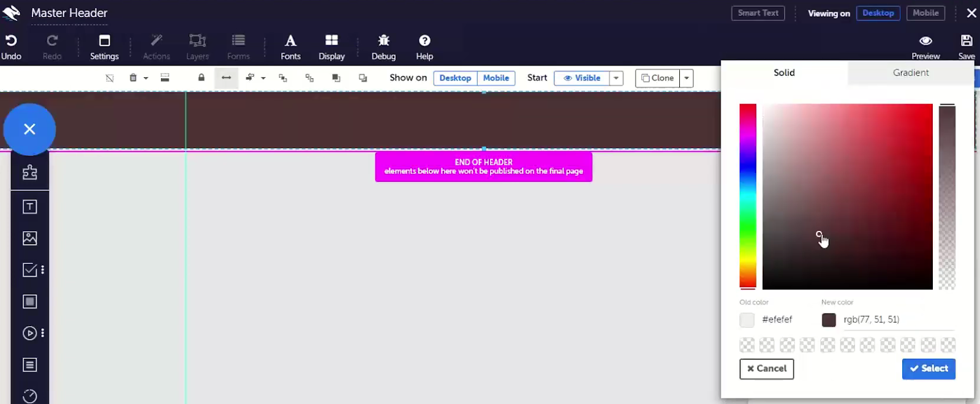Open the Forms panel
This screenshot has height=404, width=980.
(238, 47)
